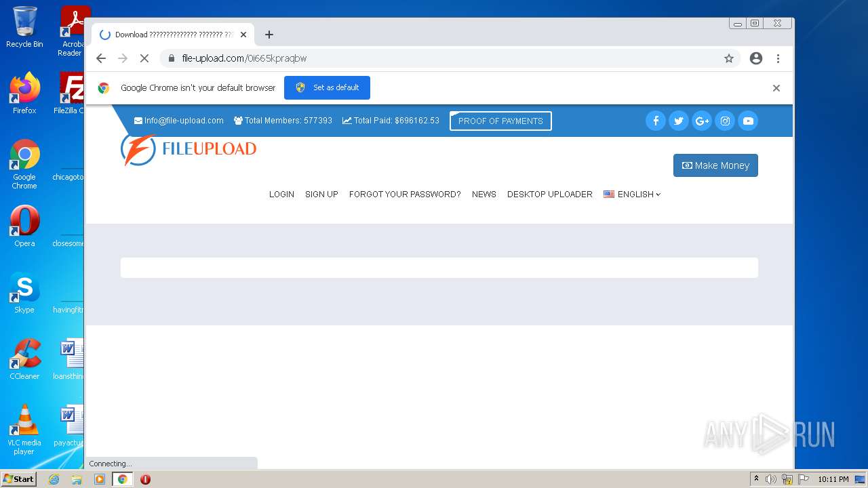Click the Info@file-upload.com email link
Image resolution: width=868 pixels, height=488 pixels.
click(179, 121)
